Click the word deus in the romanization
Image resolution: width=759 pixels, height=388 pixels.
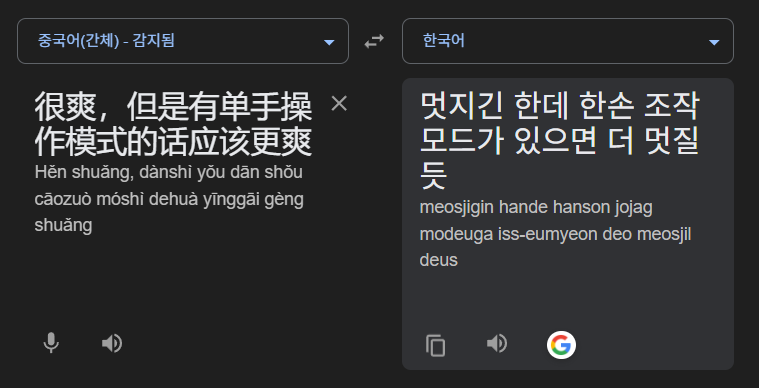pos(439,260)
